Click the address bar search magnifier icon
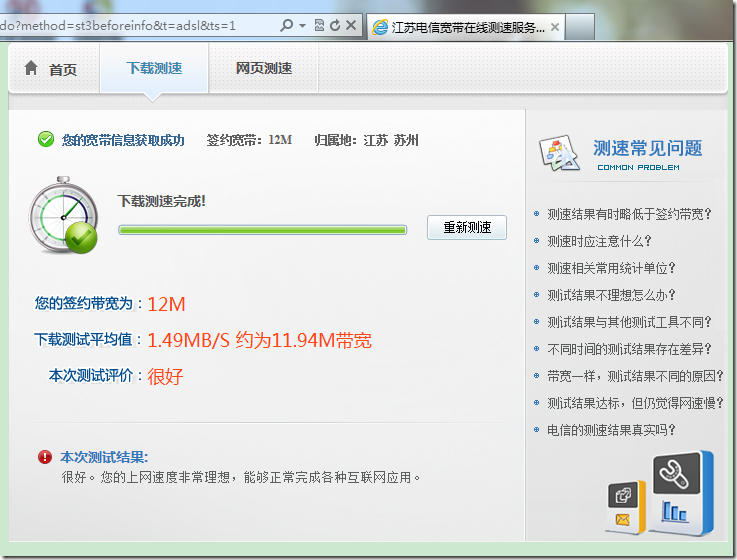737x560 pixels. click(x=286, y=25)
